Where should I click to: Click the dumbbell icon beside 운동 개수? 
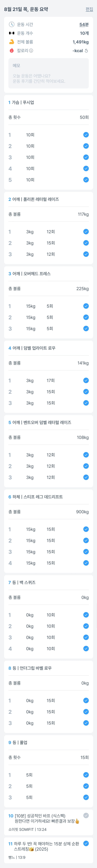(x=11, y=33)
